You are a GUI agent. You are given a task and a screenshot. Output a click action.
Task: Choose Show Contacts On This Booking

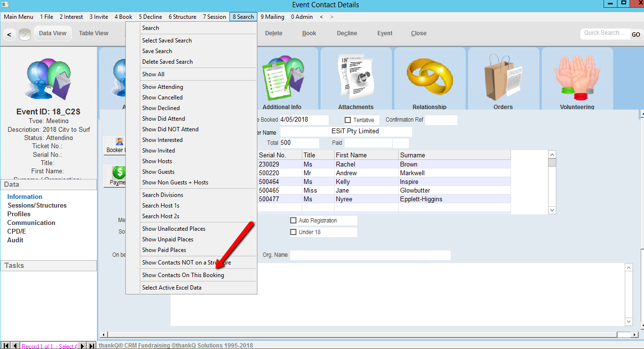pos(183,275)
